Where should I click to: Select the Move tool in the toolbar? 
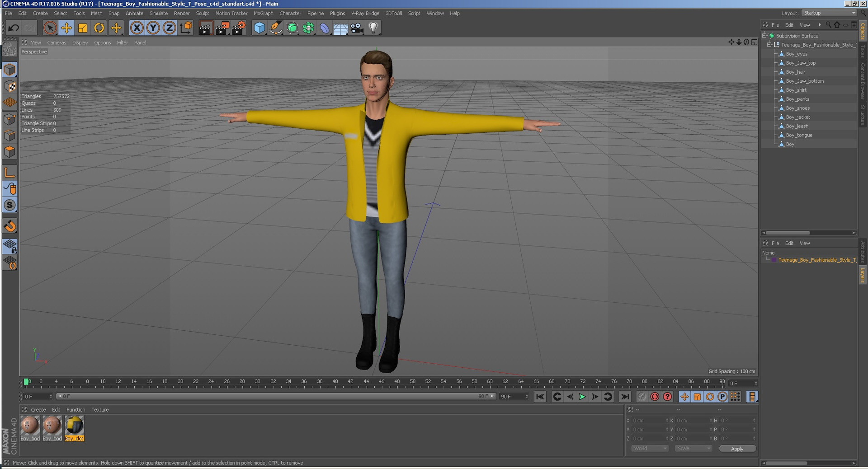tap(66, 28)
